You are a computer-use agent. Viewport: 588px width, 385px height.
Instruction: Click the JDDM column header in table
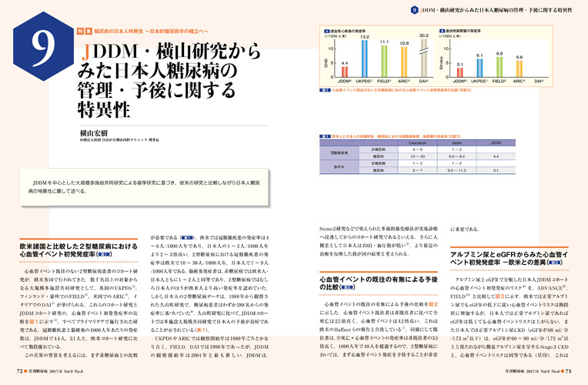496,143
